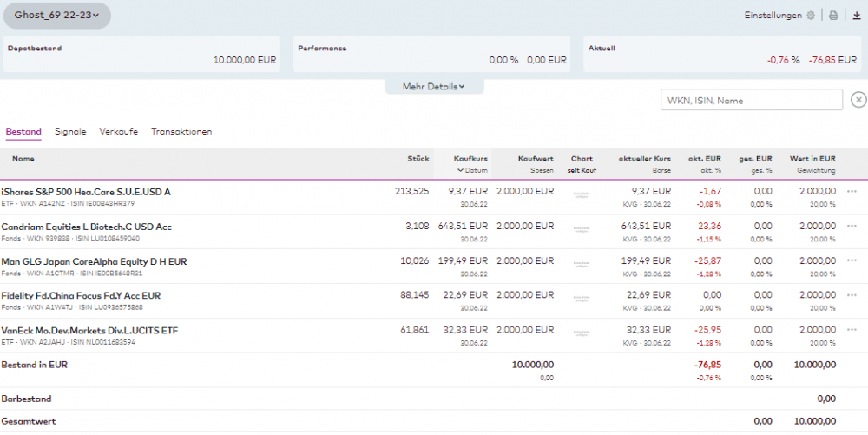View chart thumbnail for VanEck ETF
The height and width of the screenshot is (435, 868).
coord(582,333)
